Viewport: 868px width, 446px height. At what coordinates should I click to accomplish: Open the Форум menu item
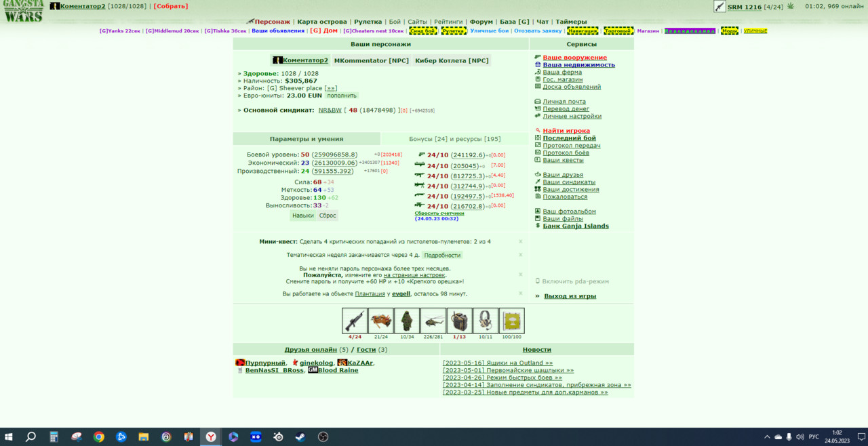click(481, 22)
